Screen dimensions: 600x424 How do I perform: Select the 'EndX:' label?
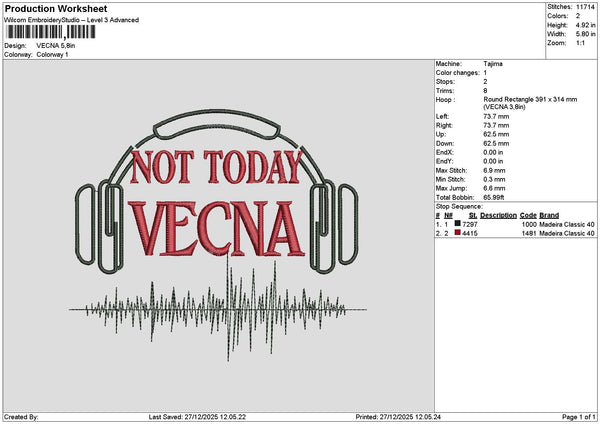444,152
